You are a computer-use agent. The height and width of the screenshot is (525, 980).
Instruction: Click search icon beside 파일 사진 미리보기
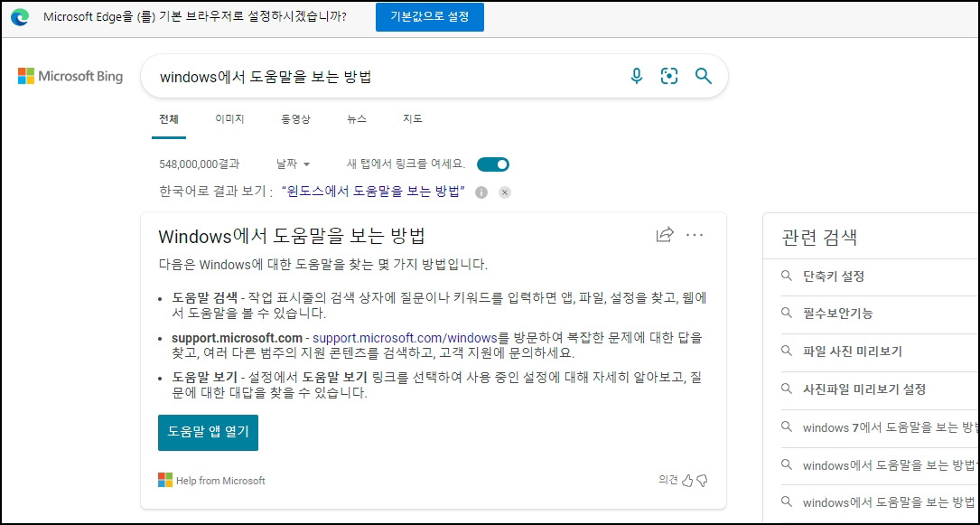point(787,352)
